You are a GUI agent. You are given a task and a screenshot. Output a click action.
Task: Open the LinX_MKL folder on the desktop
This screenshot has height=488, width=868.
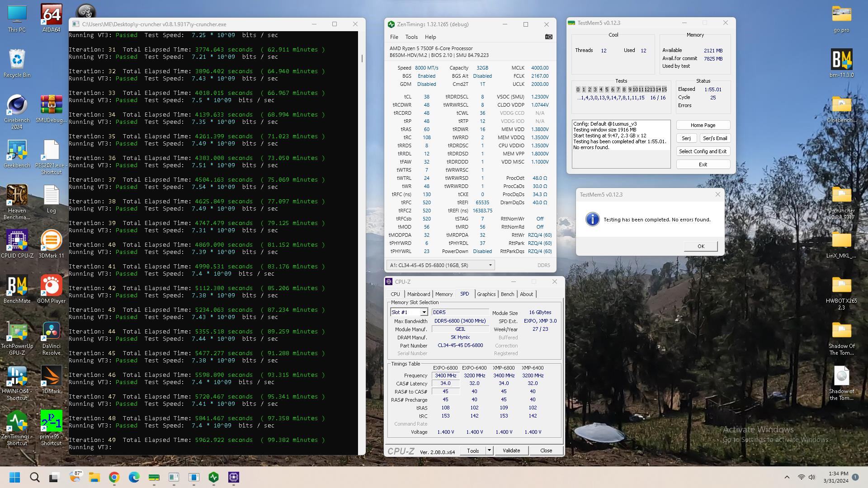point(841,244)
